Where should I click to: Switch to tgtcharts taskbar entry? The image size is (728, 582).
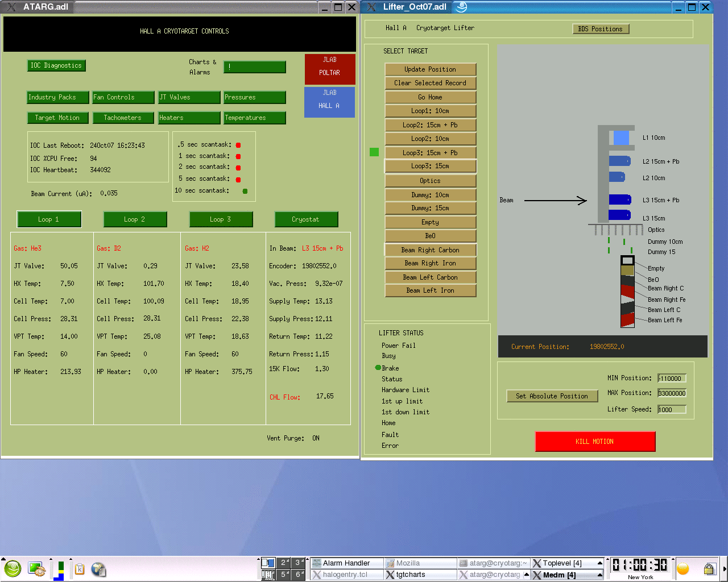(420, 575)
